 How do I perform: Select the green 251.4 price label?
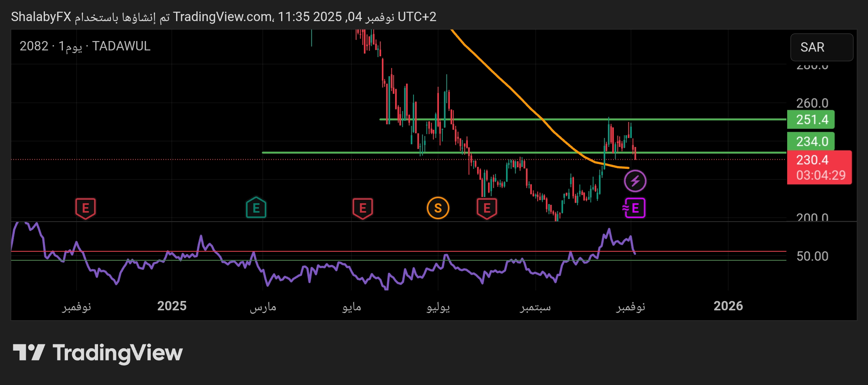click(x=811, y=120)
